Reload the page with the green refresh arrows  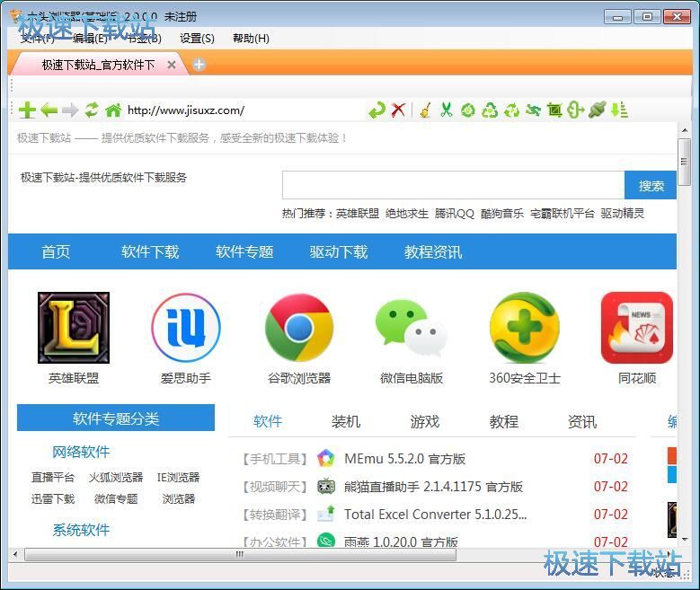92,110
